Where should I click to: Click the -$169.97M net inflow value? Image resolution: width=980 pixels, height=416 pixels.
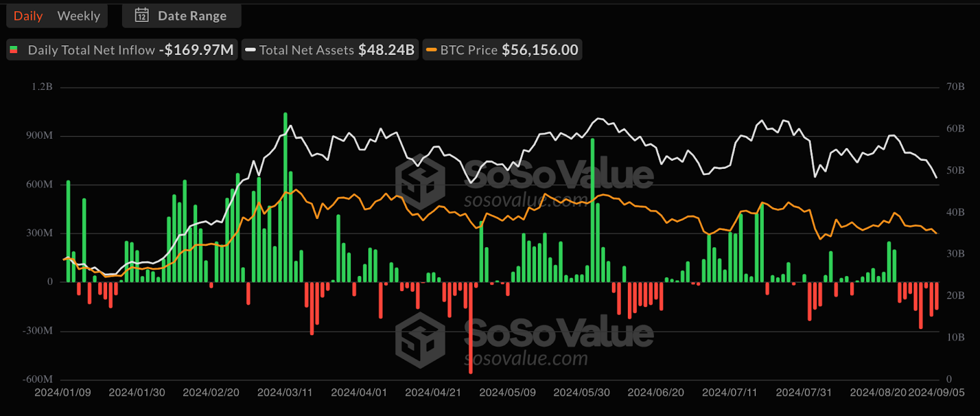click(x=196, y=50)
